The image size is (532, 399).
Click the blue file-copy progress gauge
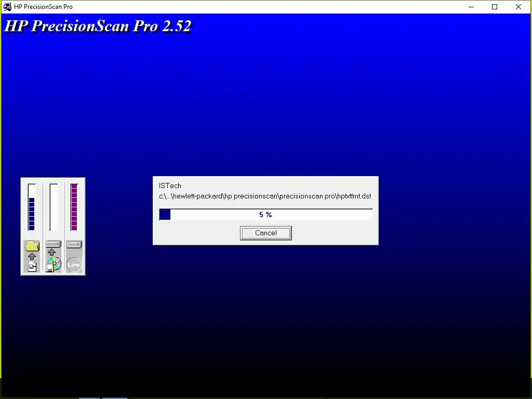point(32,207)
